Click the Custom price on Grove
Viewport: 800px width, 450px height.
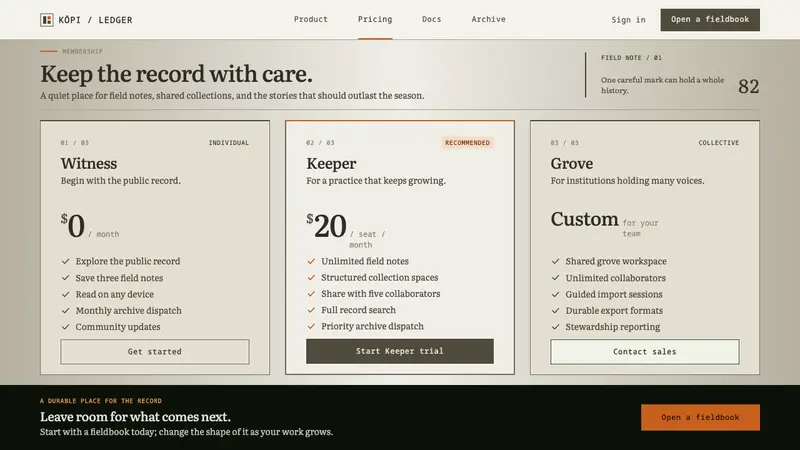584,219
